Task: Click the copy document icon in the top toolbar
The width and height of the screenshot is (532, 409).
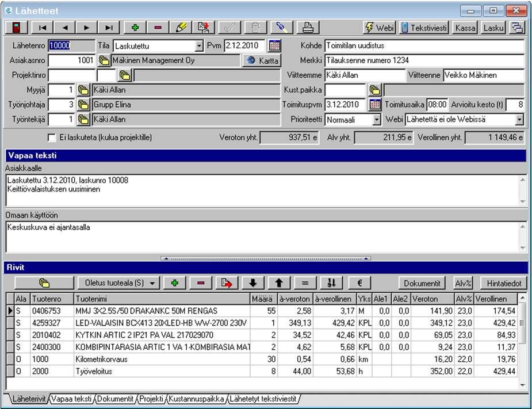Action: (204, 28)
